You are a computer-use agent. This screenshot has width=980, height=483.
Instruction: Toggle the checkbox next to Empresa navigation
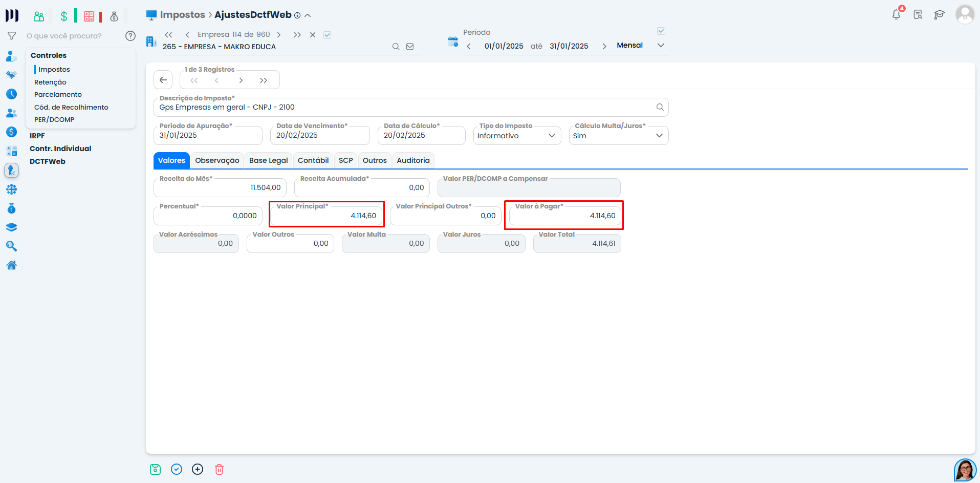328,35
